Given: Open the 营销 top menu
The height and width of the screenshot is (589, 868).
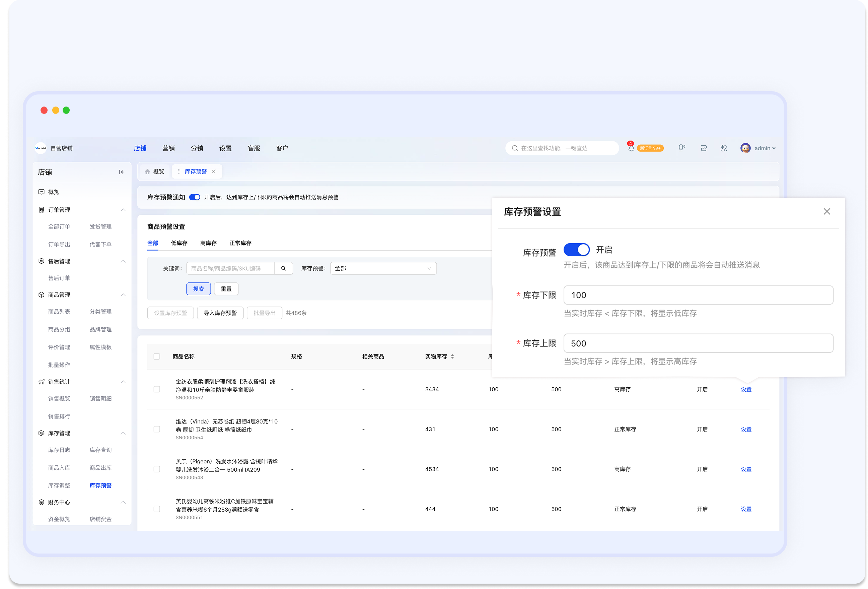Looking at the screenshot, I should click(168, 148).
